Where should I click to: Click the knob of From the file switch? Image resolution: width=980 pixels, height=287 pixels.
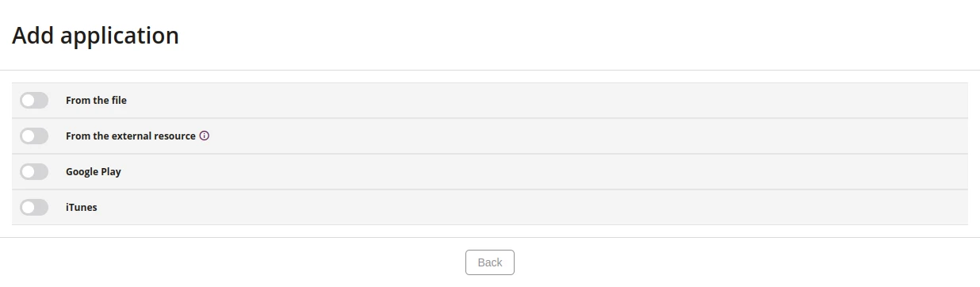(x=29, y=100)
